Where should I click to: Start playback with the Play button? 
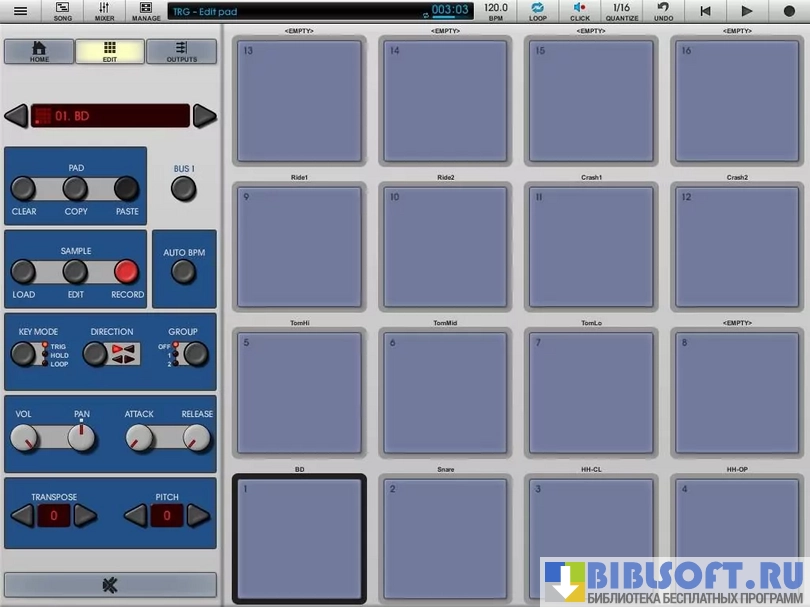click(x=746, y=11)
